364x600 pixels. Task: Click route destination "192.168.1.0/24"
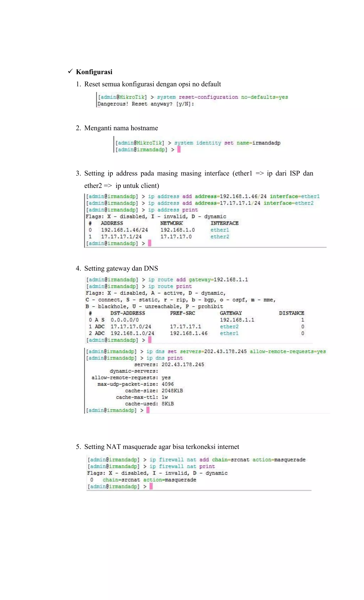click(132, 333)
